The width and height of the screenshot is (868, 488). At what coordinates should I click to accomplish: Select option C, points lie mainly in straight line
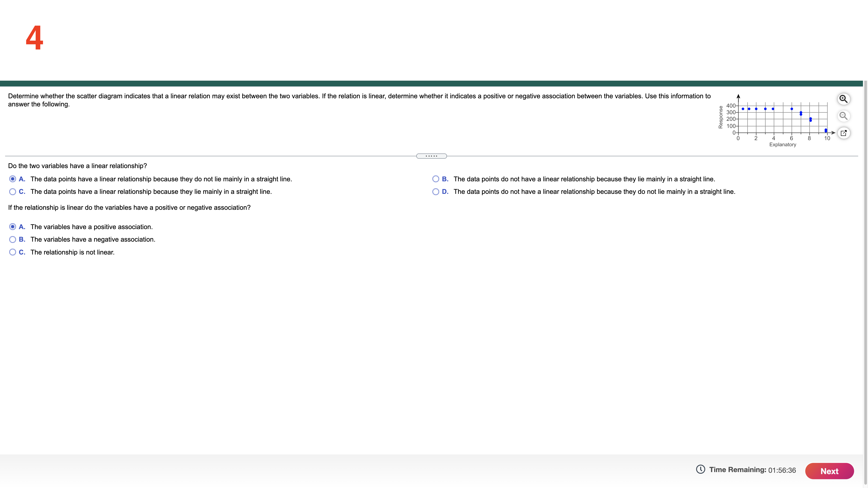pos(13,191)
